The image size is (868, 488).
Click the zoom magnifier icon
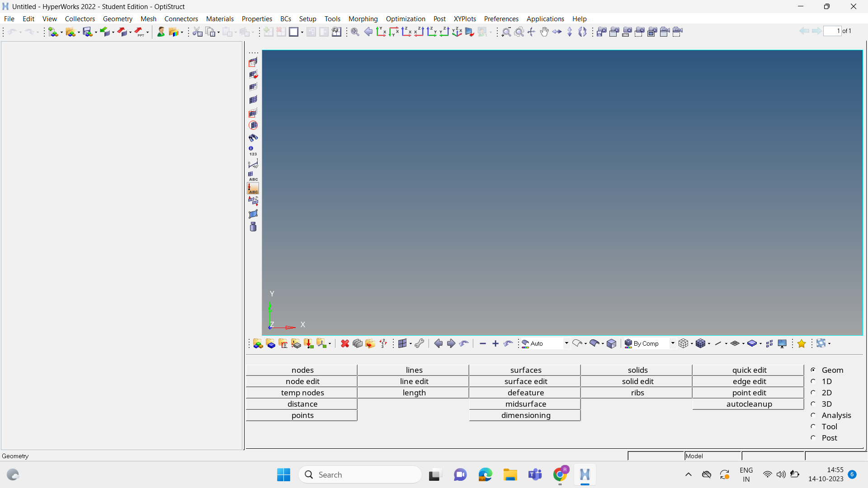click(x=507, y=32)
